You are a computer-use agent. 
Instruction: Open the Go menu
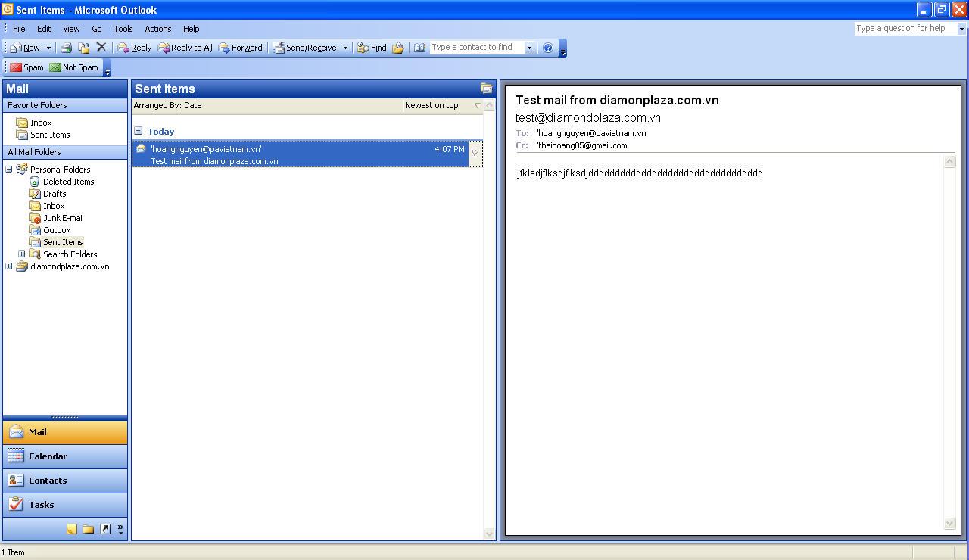(97, 29)
